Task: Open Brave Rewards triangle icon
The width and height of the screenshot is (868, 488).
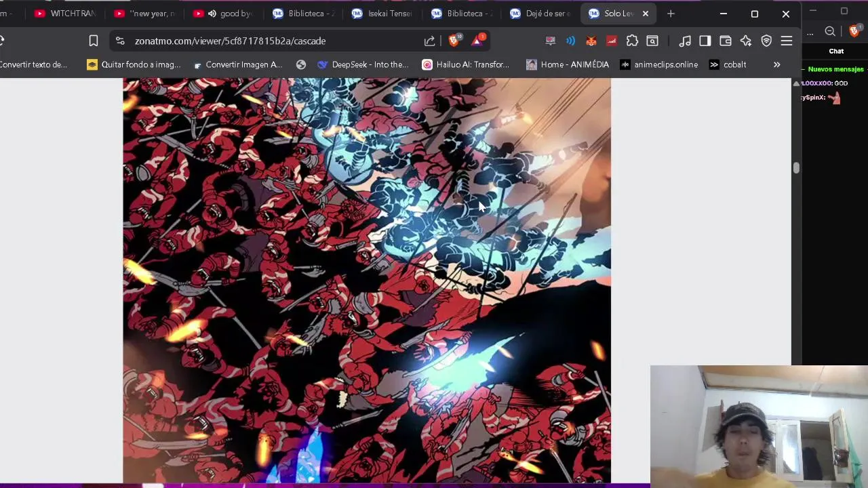Action: tap(477, 41)
